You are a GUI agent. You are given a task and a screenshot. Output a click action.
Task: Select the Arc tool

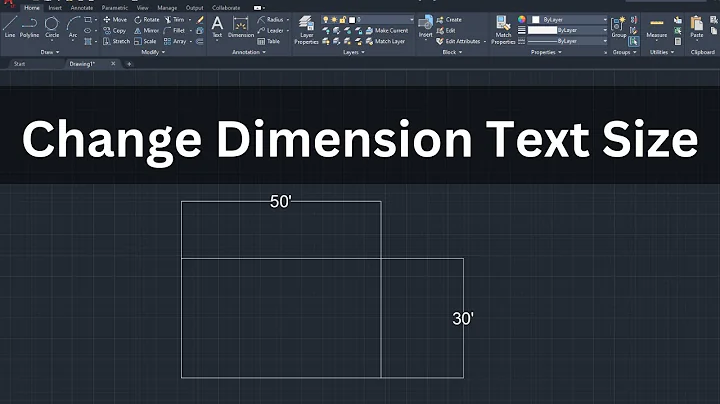(x=73, y=27)
